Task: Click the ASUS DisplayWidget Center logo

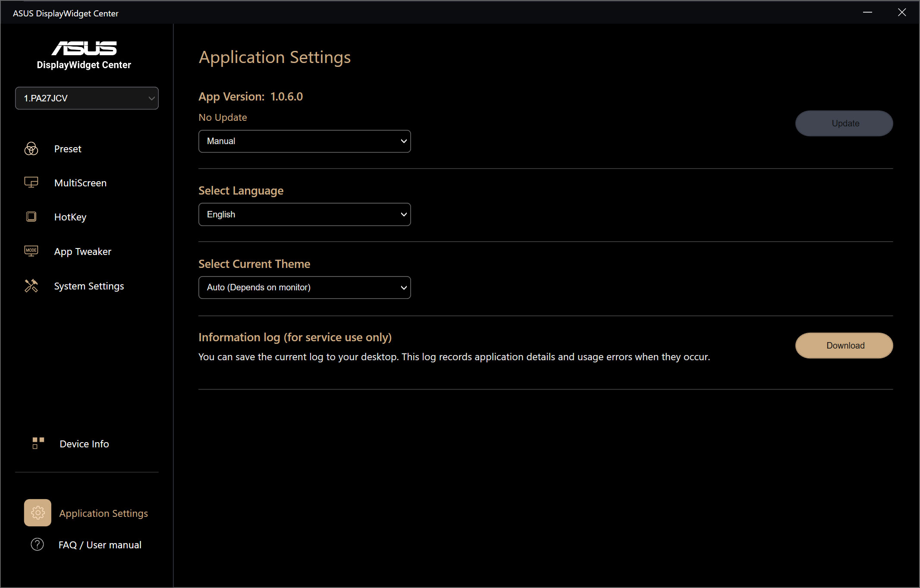Action: pyautogui.click(x=84, y=55)
